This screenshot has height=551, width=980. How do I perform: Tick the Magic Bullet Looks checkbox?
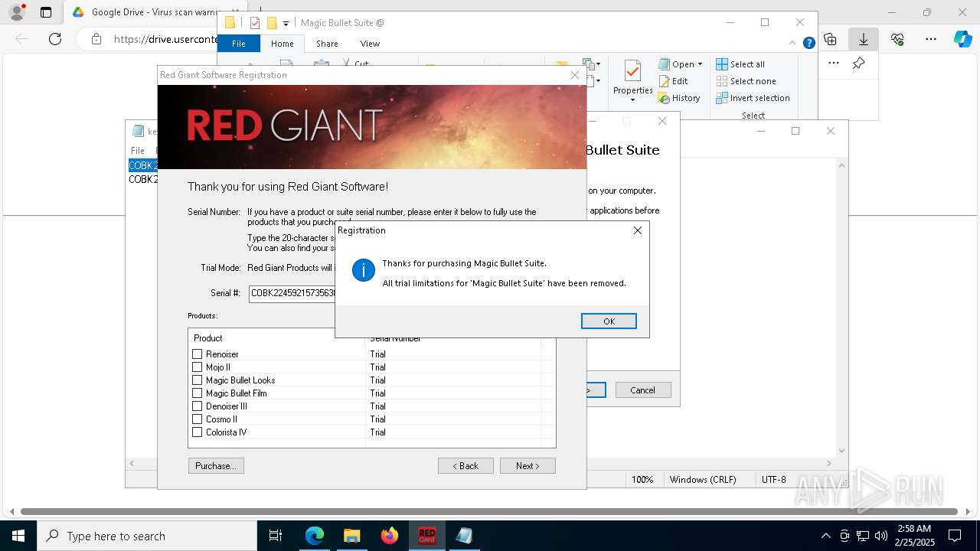pos(198,380)
